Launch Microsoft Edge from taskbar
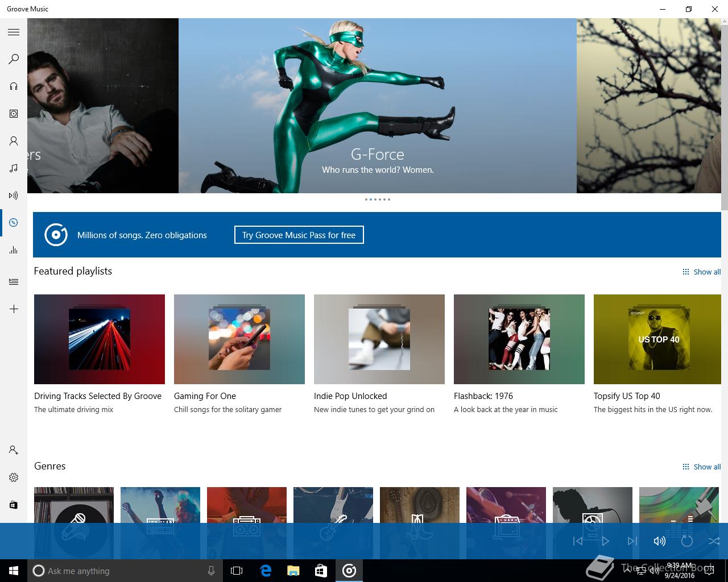The image size is (728, 582). 266,571
